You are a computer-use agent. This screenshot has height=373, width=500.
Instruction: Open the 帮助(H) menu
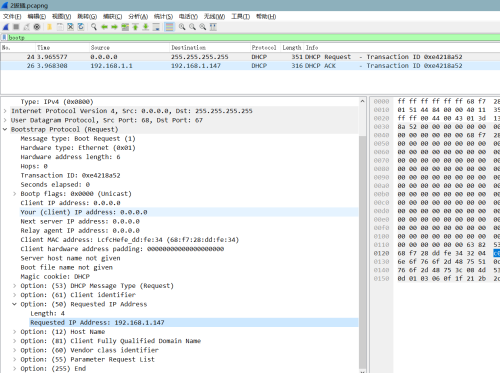(x=266, y=16)
